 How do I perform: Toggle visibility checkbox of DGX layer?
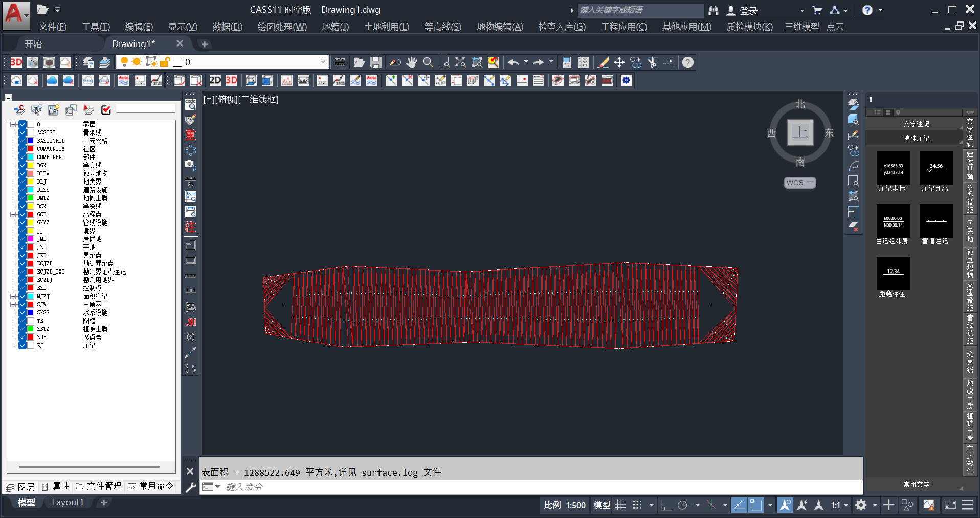point(23,165)
